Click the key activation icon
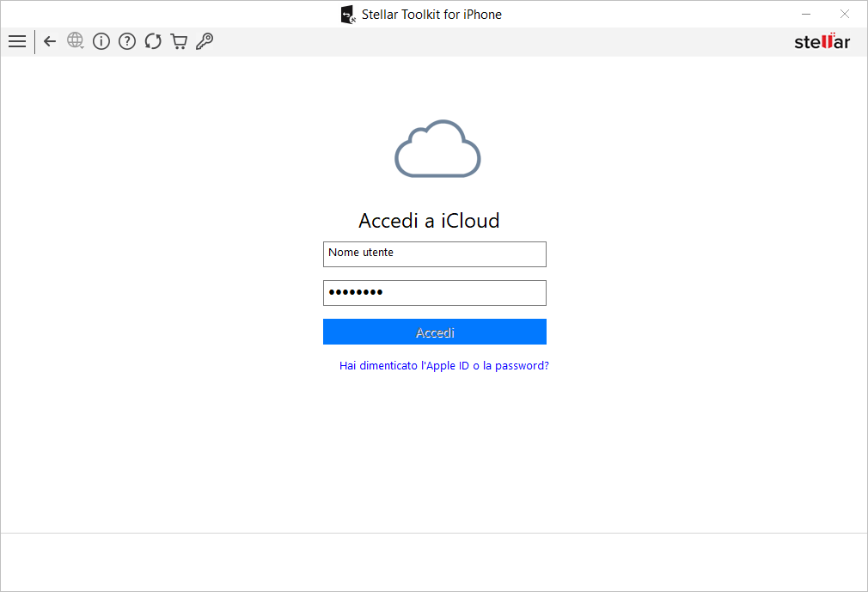The height and width of the screenshot is (592, 868). (x=205, y=41)
